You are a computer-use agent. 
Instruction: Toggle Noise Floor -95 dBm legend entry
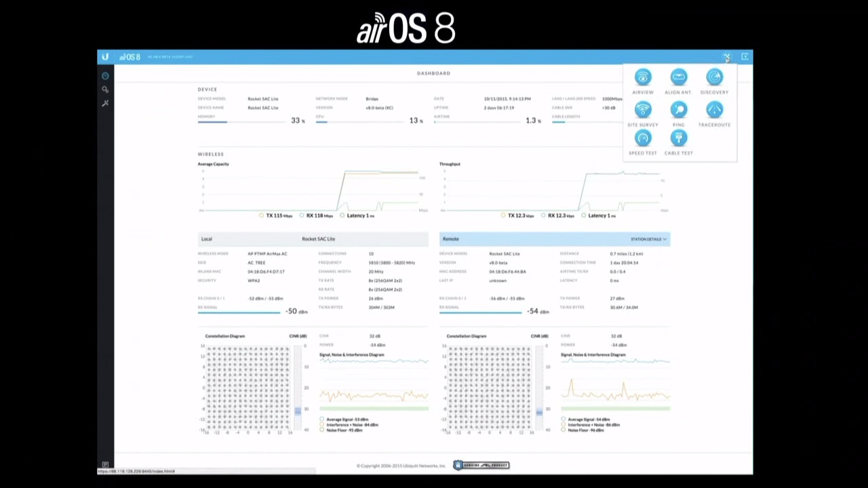[x=341, y=430]
